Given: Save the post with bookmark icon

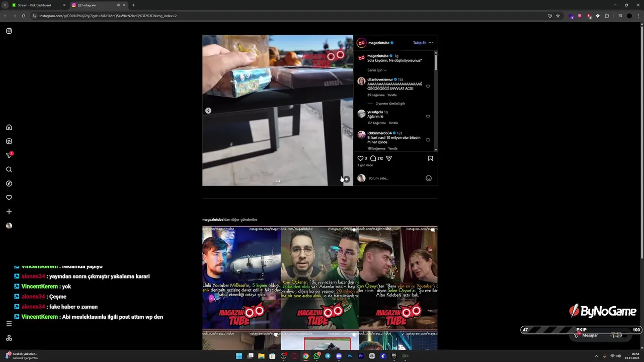Looking at the screenshot, I should (x=431, y=158).
